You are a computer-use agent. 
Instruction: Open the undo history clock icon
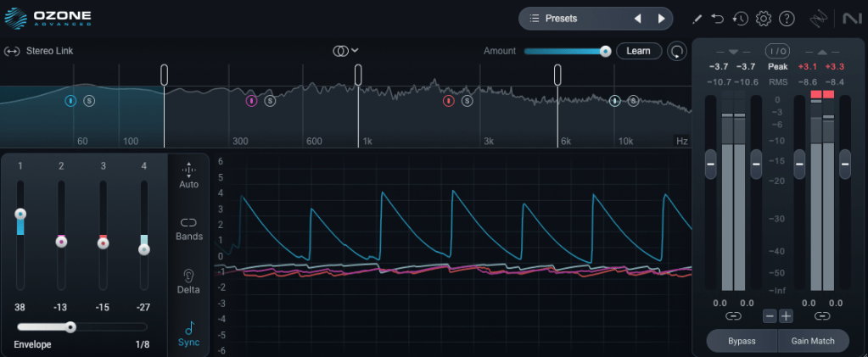[740, 18]
